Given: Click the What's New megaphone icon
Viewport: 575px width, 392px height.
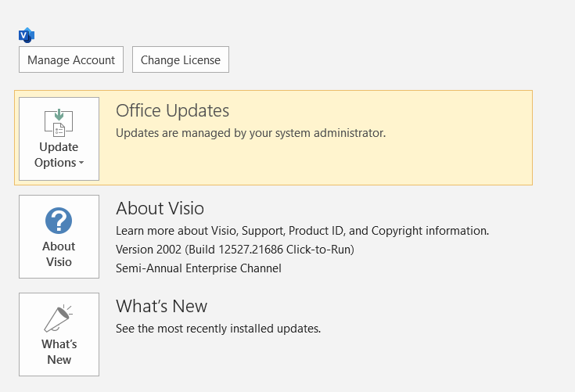Looking at the screenshot, I should click(x=59, y=318).
